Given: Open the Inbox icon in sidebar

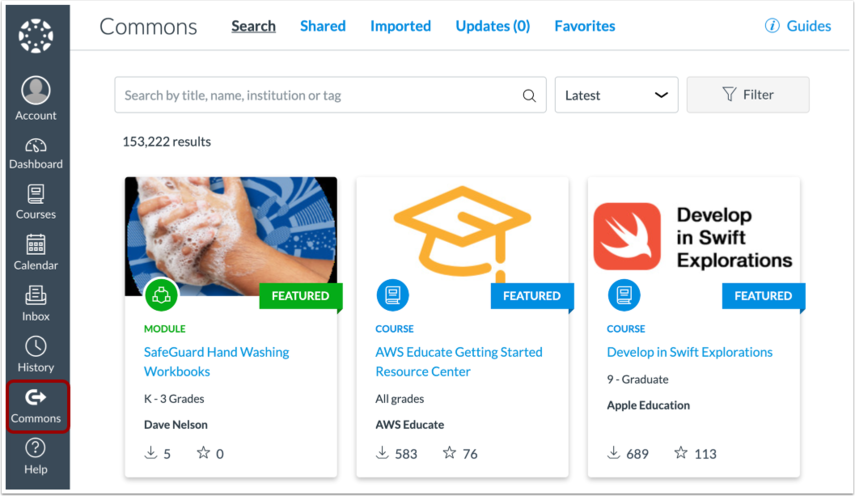Looking at the screenshot, I should tap(36, 295).
